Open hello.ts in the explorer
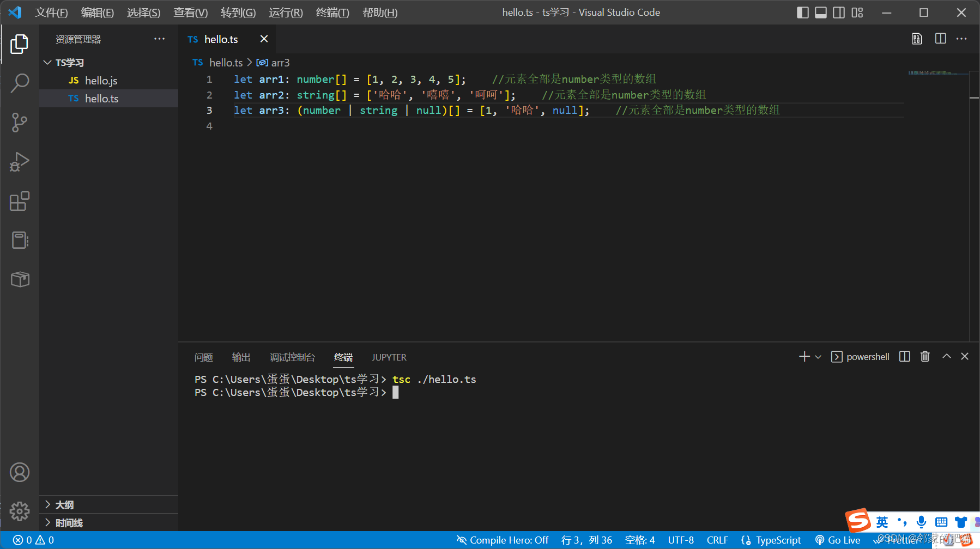The height and width of the screenshot is (549, 980). tap(108, 99)
